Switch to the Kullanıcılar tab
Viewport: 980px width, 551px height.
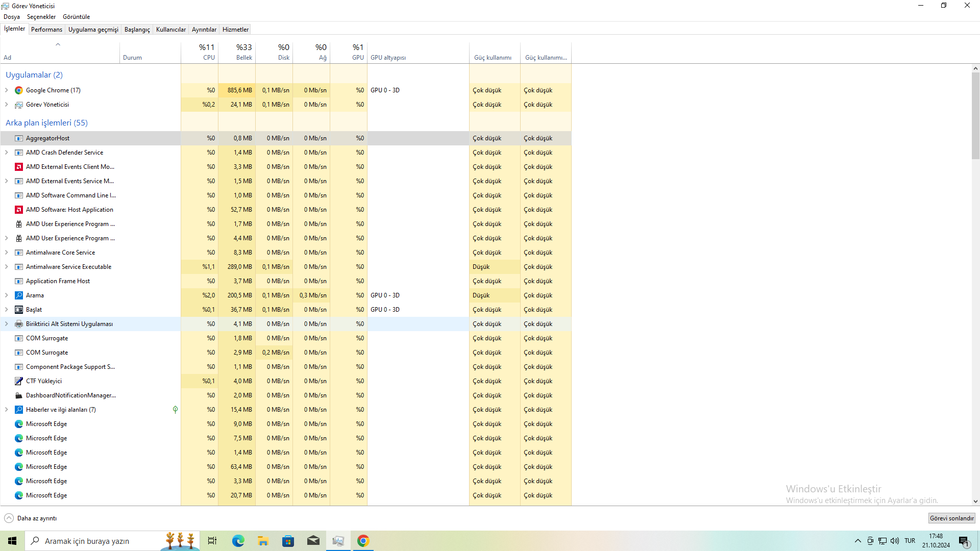coord(171,30)
